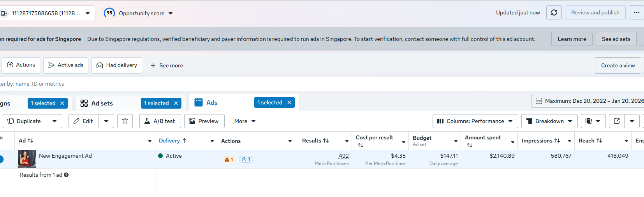
Task: Click the New Engagement Ad thumbnail
Action: pyautogui.click(x=27, y=159)
